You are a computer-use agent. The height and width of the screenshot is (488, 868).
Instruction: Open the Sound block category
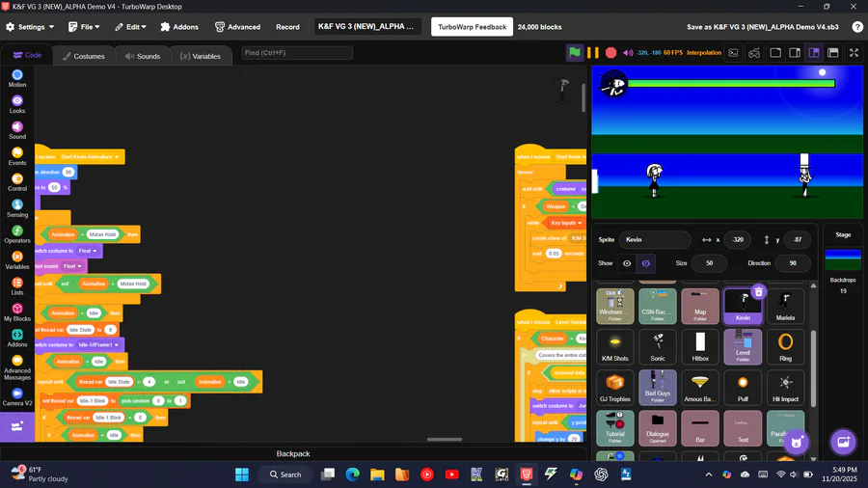click(x=17, y=130)
